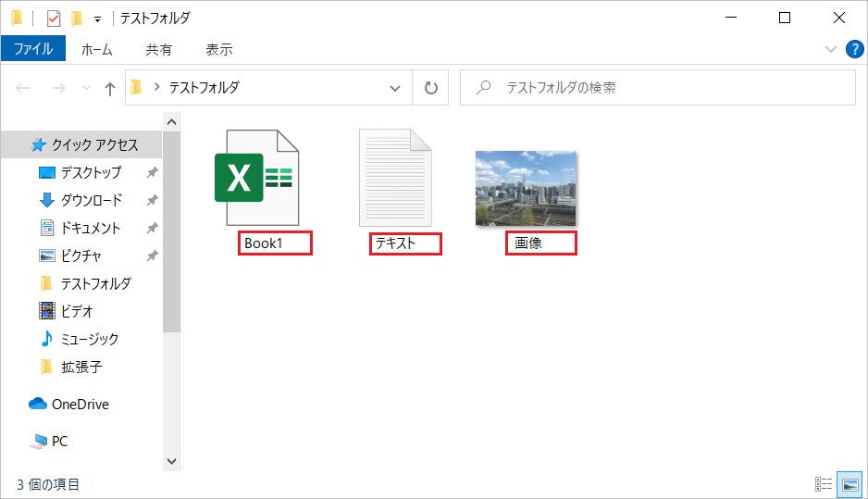The height and width of the screenshot is (499, 868).
Task: Select クイック アクセス in the navigation pane
Action: pyautogui.click(x=82, y=145)
